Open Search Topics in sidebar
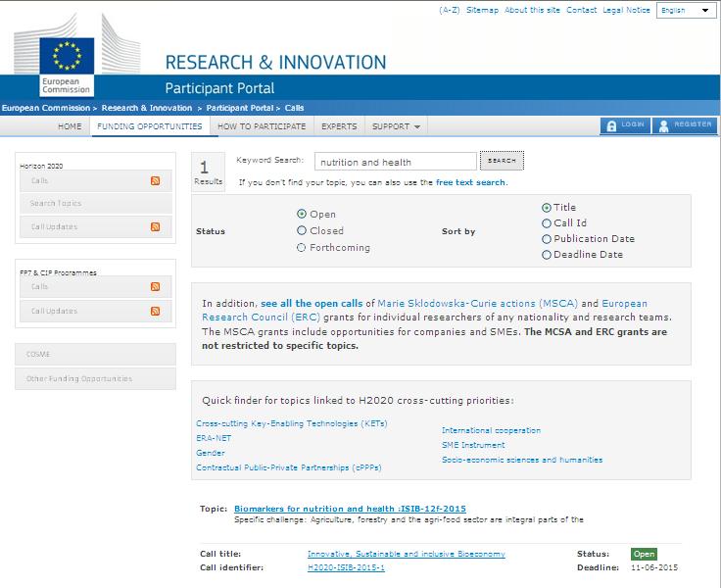This screenshot has height=588, width=721. [x=96, y=204]
